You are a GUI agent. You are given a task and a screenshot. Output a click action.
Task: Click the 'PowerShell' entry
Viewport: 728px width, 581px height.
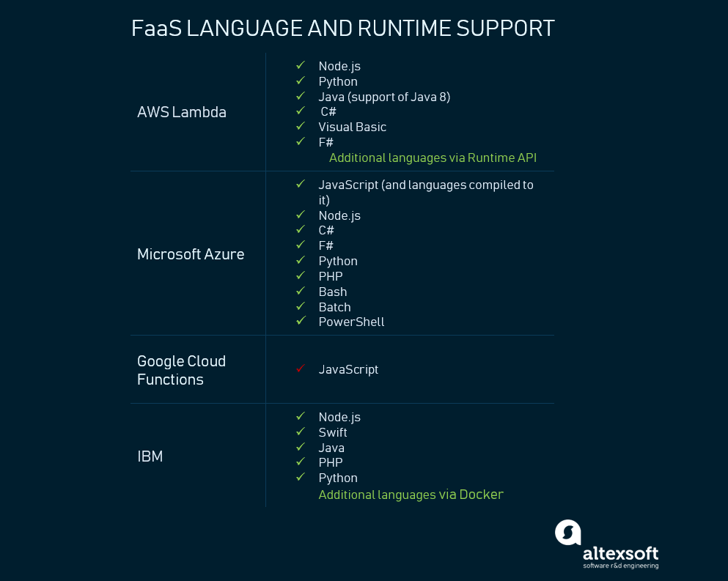click(351, 322)
